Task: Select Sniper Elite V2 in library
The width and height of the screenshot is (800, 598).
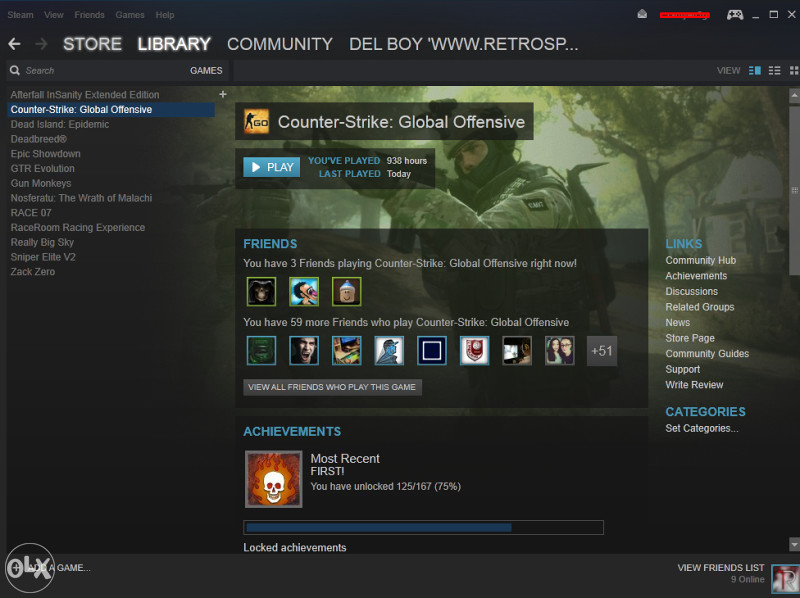Action: [43, 257]
